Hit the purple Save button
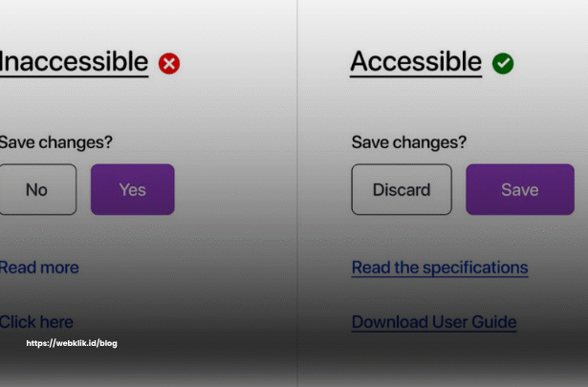The height and width of the screenshot is (387, 588). (520, 189)
